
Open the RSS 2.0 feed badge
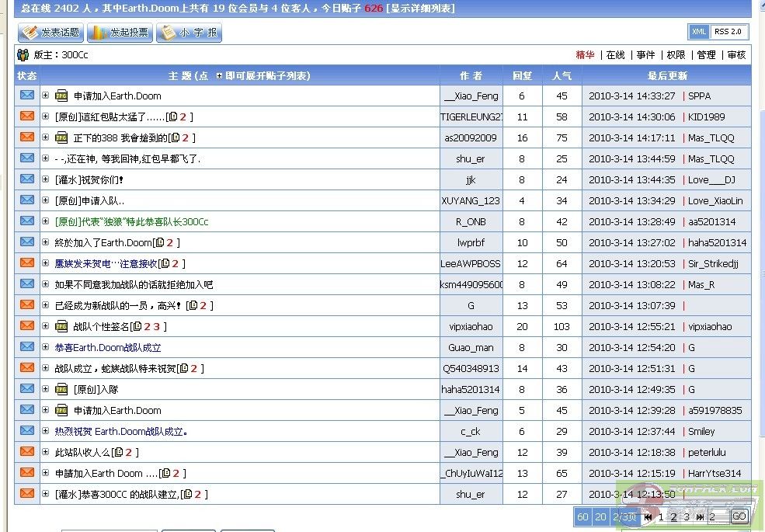pos(729,32)
